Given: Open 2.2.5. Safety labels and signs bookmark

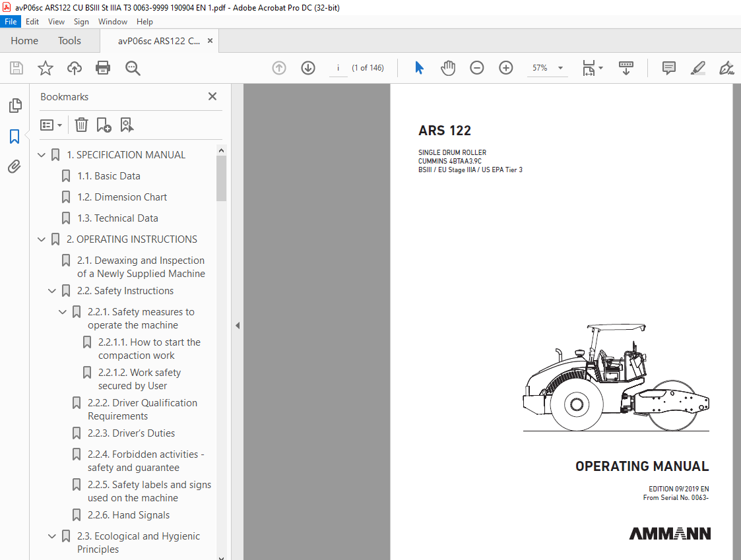Looking at the screenshot, I should [149, 491].
